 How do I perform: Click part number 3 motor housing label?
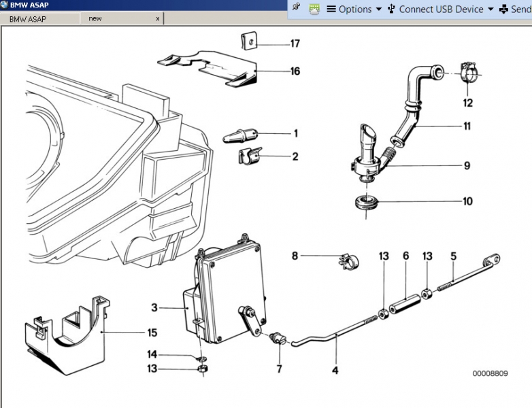click(154, 307)
